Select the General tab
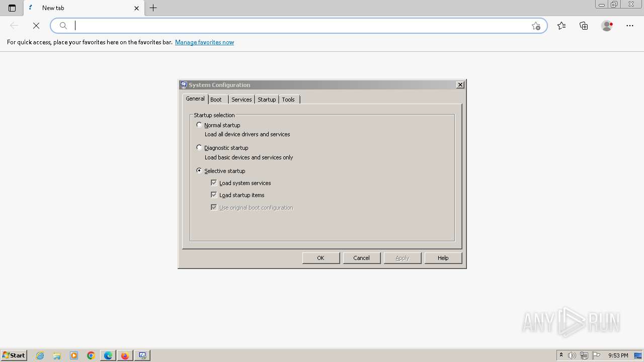Viewport: 644px width, 362px height. coord(195,99)
